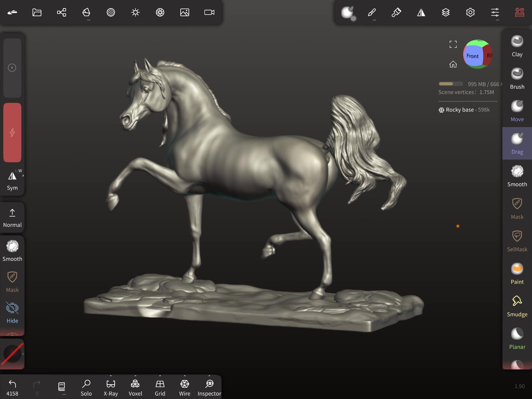Reset camera with the home button
Image resolution: width=532 pixels, height=399 pixels.
pyautogui.click(x=453, y=64)
